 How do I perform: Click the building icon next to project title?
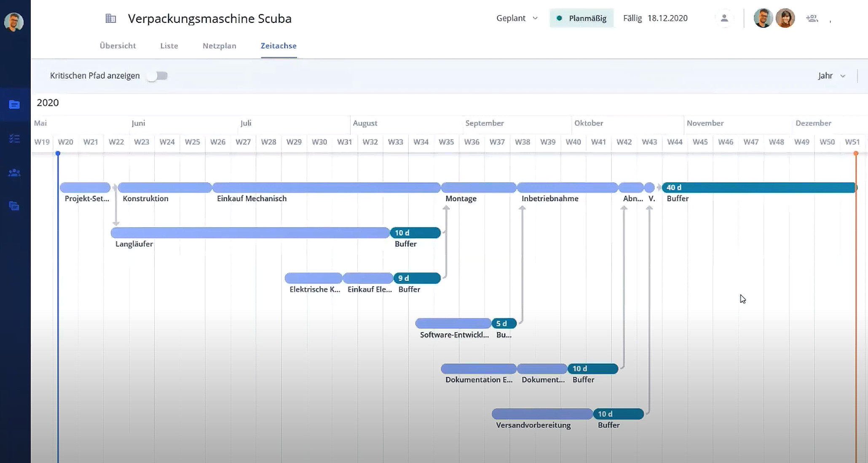[110, 18]
